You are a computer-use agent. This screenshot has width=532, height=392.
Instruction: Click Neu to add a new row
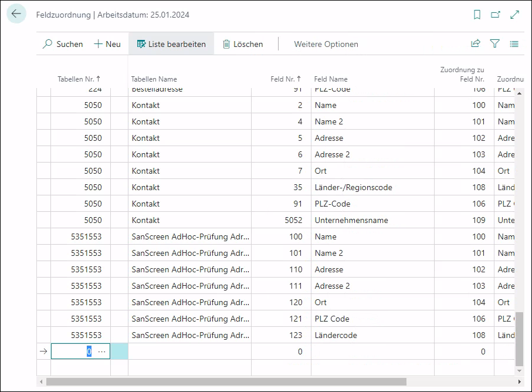pyautogui.click(x=107, y=44)
